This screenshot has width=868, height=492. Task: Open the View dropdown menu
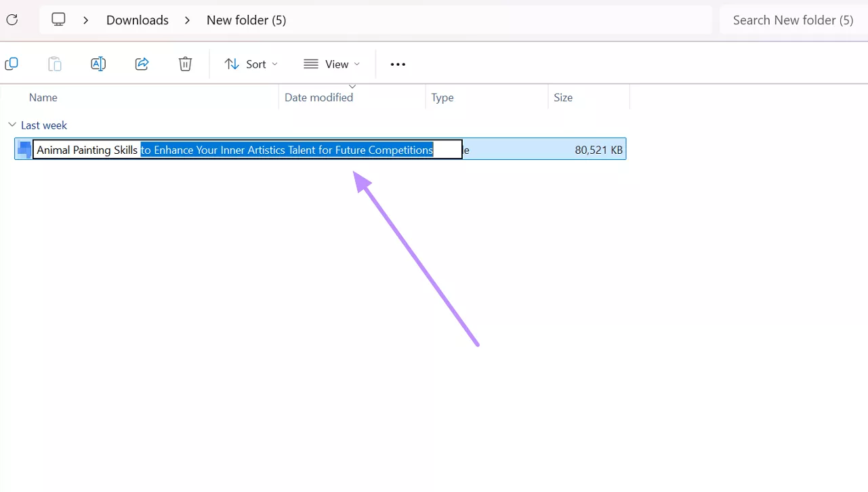pos(331,64)
